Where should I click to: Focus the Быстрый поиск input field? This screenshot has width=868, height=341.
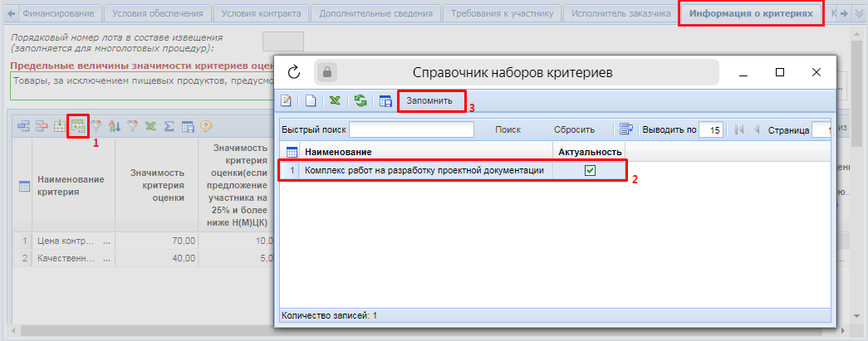tap(411, 129)
